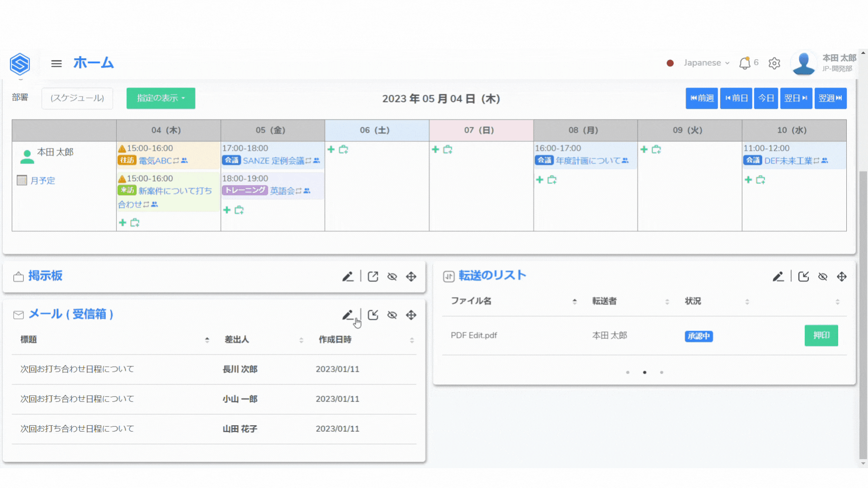Open the settings gear icon
Image resolution: width=868 pixels, height=488 pixels.
[774, 63]
